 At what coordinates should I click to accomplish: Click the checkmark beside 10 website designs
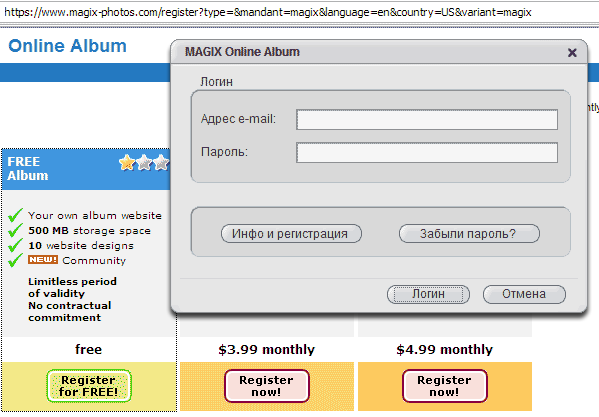(x=15, y=245)
